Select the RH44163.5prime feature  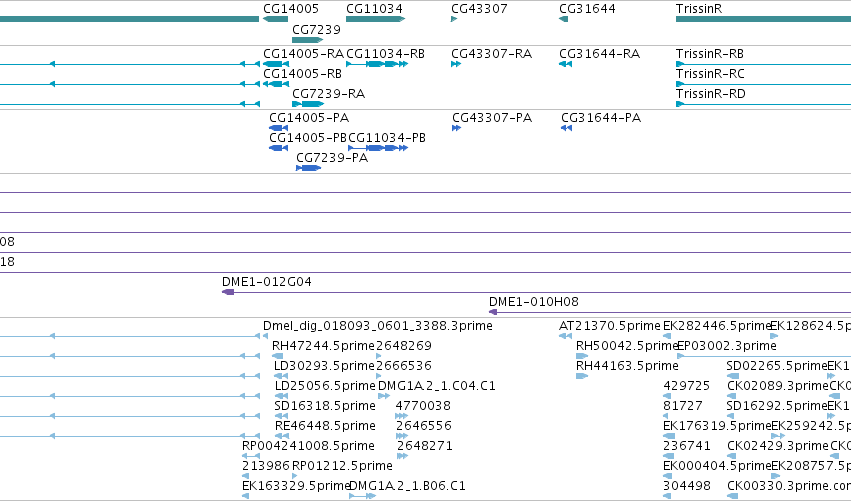click(x=582, y=376)
